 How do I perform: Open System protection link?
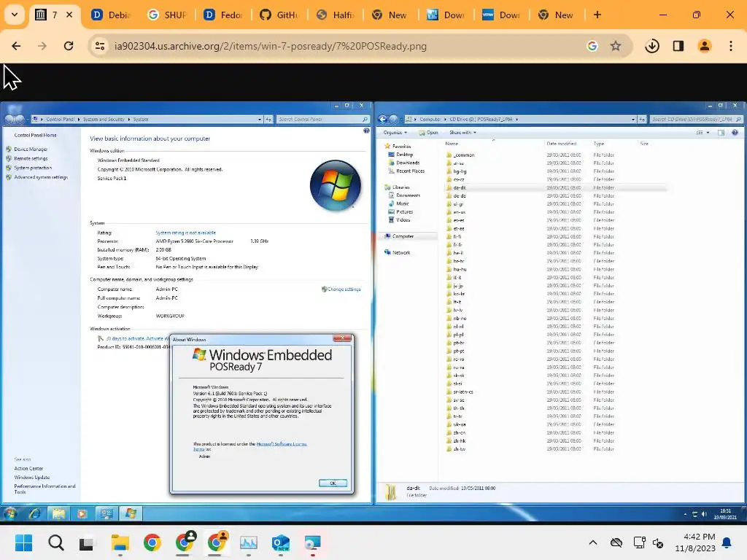pos(33,168)
